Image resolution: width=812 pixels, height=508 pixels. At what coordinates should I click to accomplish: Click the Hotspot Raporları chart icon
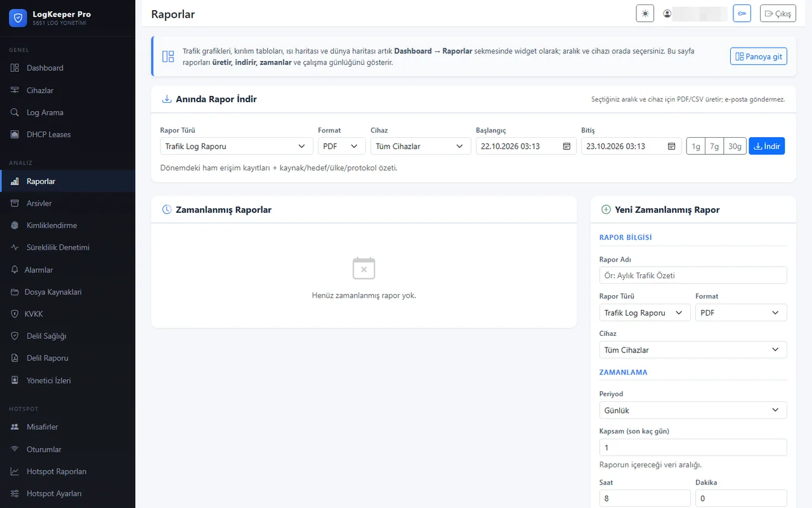[15, 471]
